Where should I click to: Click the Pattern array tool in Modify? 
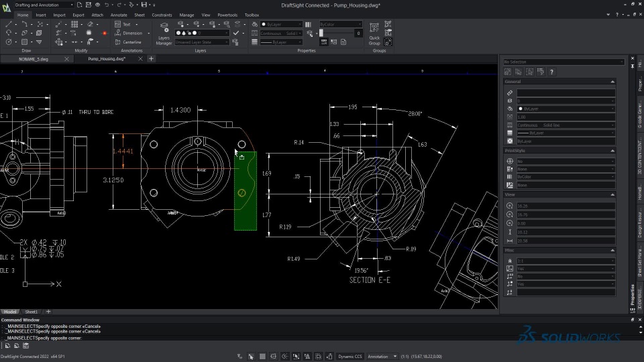click(74, 24)
